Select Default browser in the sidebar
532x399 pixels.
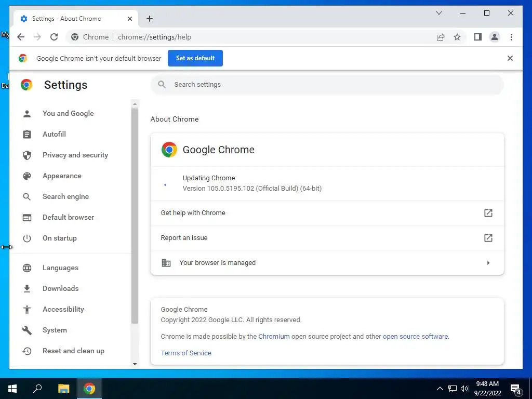click(x=69, y=217)
